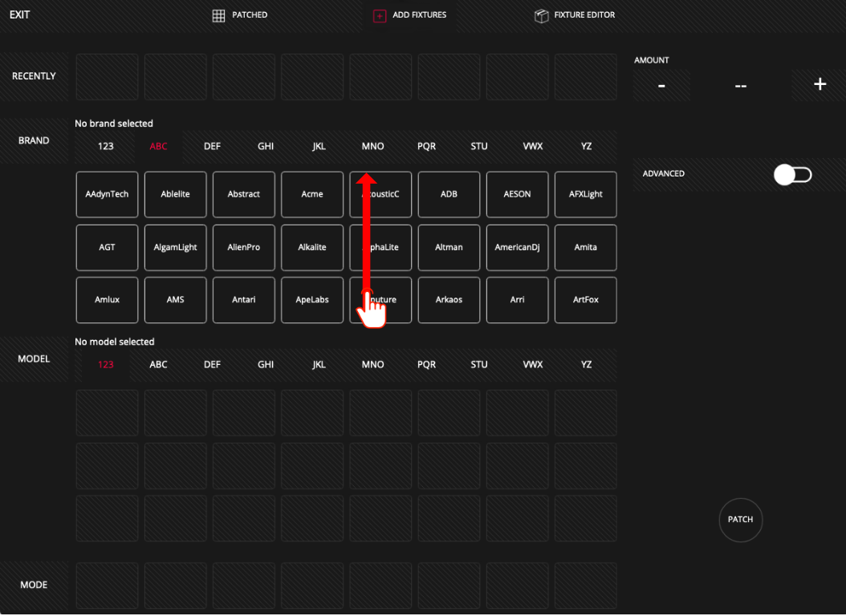Filter brands by MNO

point(372,146)
